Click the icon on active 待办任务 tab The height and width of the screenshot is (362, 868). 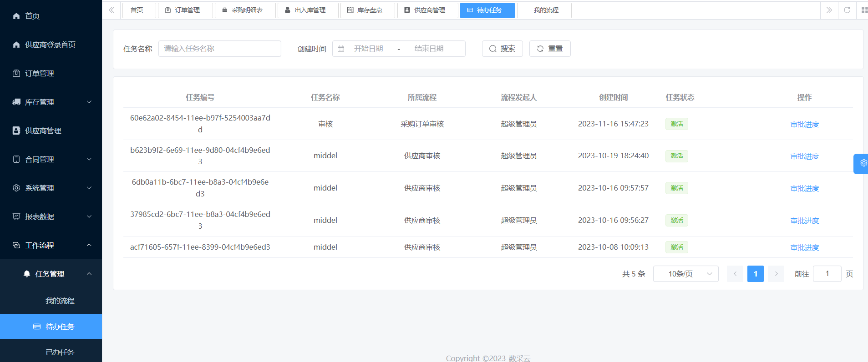(x=470, y=10)
